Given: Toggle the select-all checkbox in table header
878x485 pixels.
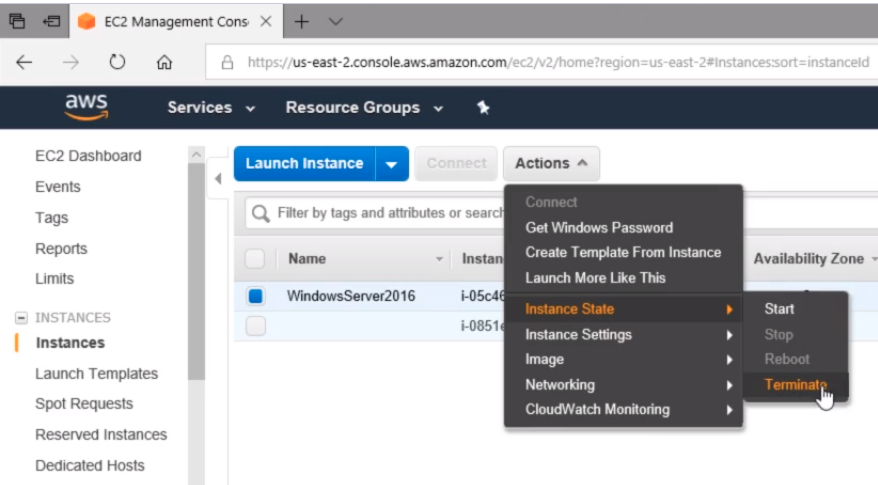Looking at the screenshot, I should point(255,259).
